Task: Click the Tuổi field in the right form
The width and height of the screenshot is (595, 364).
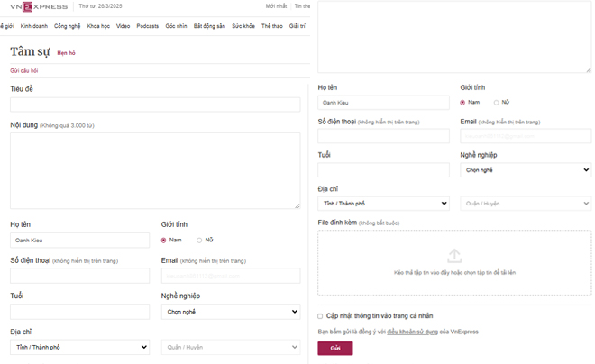Action: click(383, 169)
